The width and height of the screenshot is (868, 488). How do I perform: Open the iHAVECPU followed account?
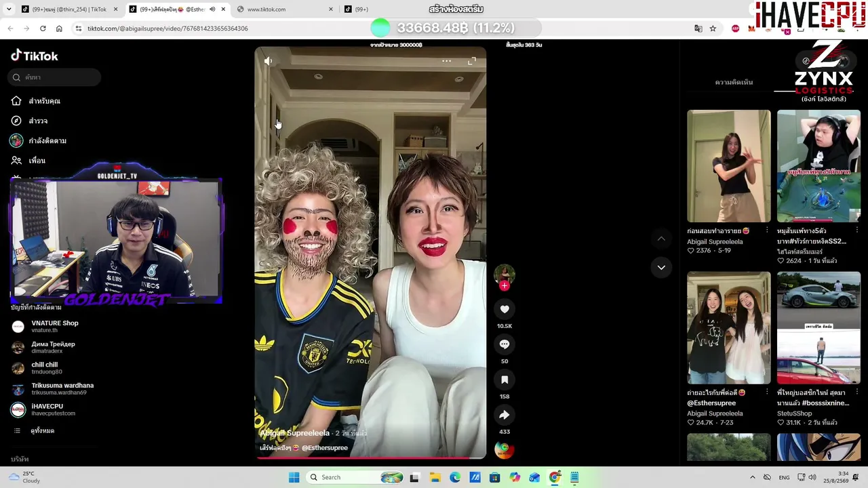coord(54,409)
